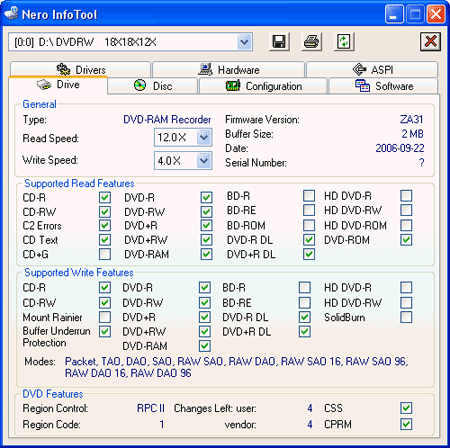The image size is (450, 448).
Task: Toggle the CPRM checkbox
Action: [x=406, y=424]
